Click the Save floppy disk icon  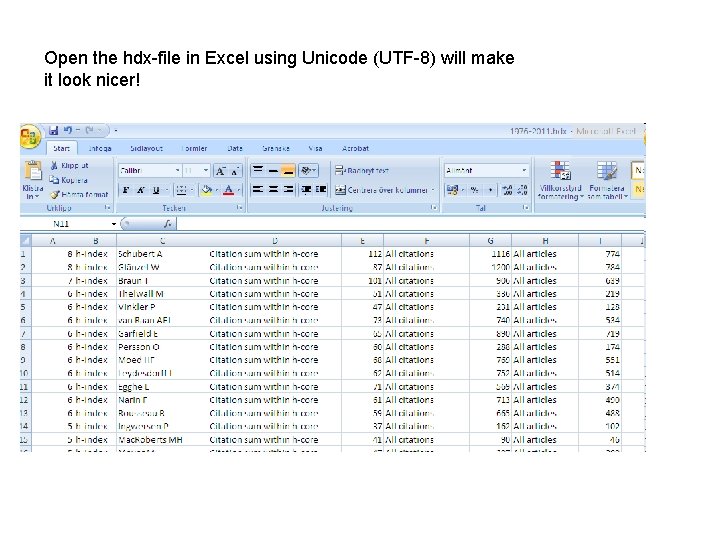click(54, 131)
